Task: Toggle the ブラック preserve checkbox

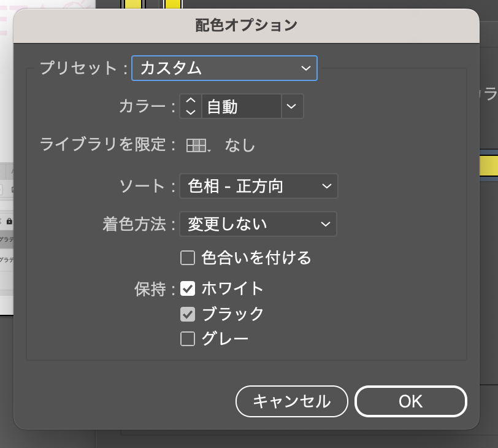Action: (188, 314)
